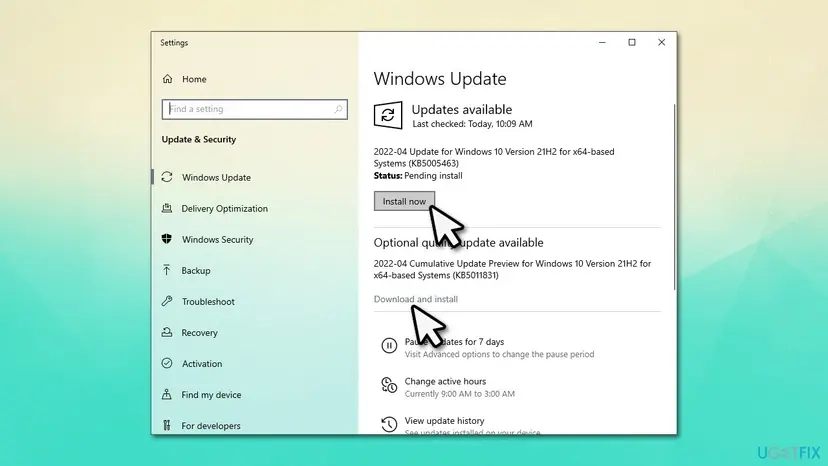Focus the Find a setting search box
Viewport: 828px width, 466px height.
pyautogui.click(x=255, y=109)
